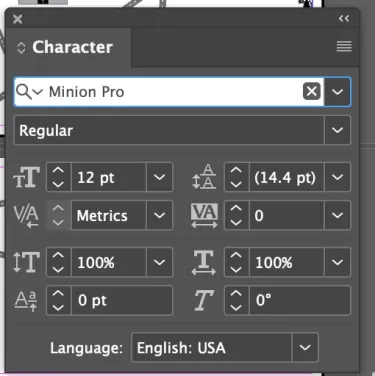This screenshot has height=376, width=375.
Task: Click the vertical scale 100% field
Action: pos(109,262)
